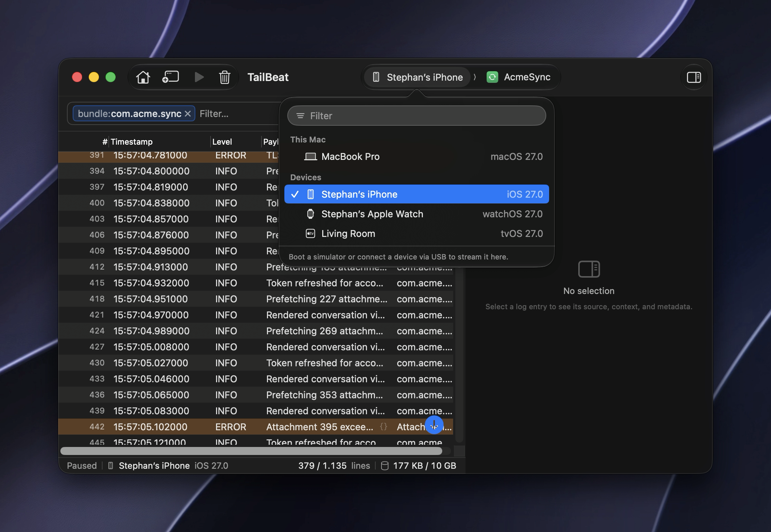Click the 379 / 1.135 lines counter
This screenshot has width=771, height=532.
pos(334,465)
